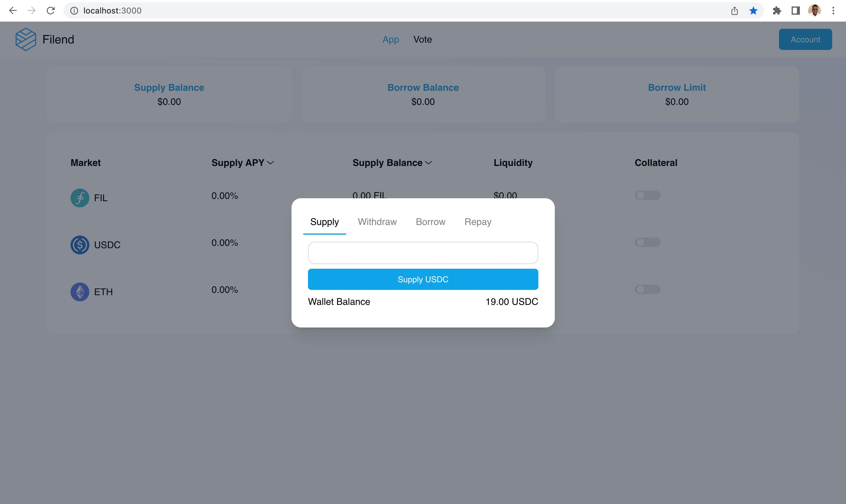846x504 pixels.
Task: Click the Liquidity column header
Action: pyautogui.click(x=513, y=163)
